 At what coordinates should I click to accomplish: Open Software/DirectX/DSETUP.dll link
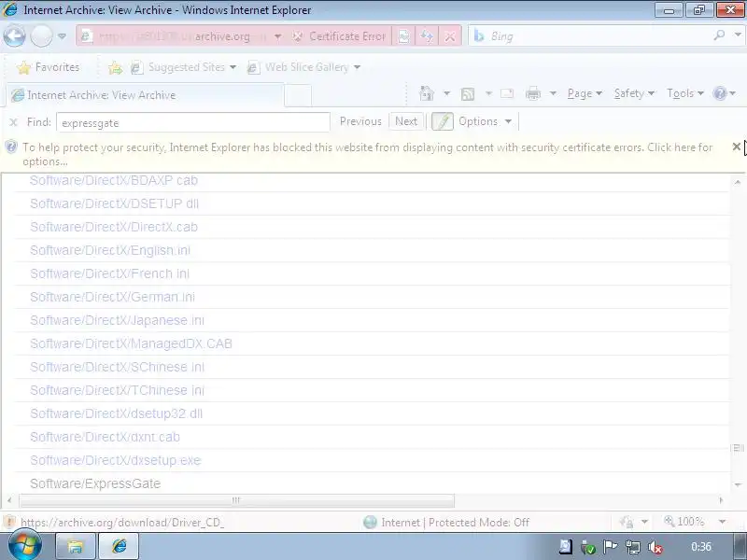(x=114, y=203)
